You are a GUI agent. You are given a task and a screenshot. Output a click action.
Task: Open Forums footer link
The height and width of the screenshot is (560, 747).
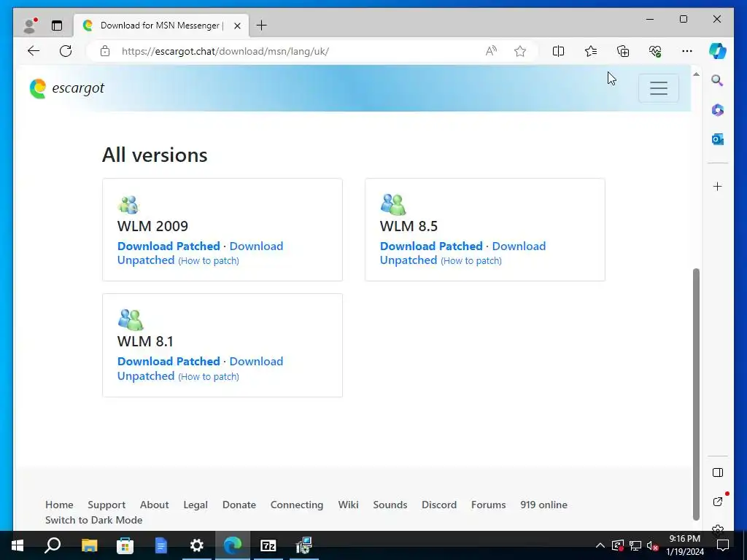pyautogui.click(x=488, y=505)
